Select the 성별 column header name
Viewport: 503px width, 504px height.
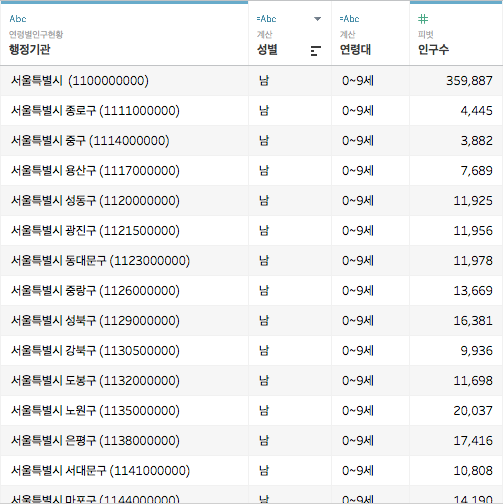(267, 50)
